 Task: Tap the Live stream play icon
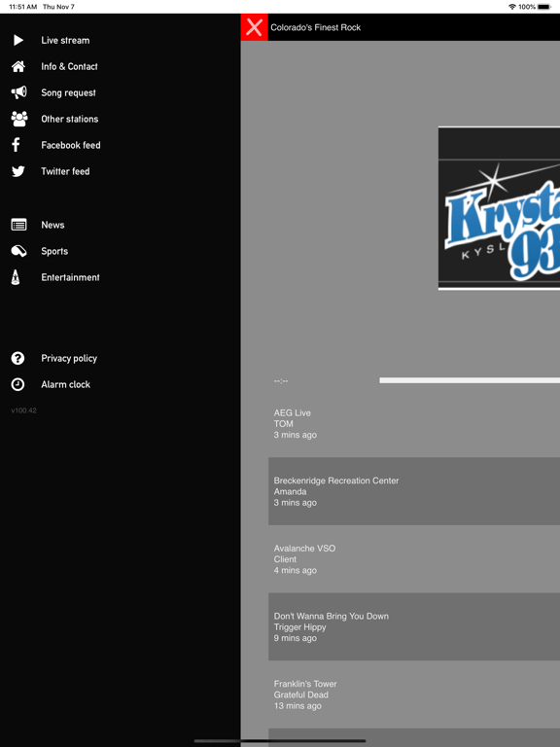click(x=18, y=40)
